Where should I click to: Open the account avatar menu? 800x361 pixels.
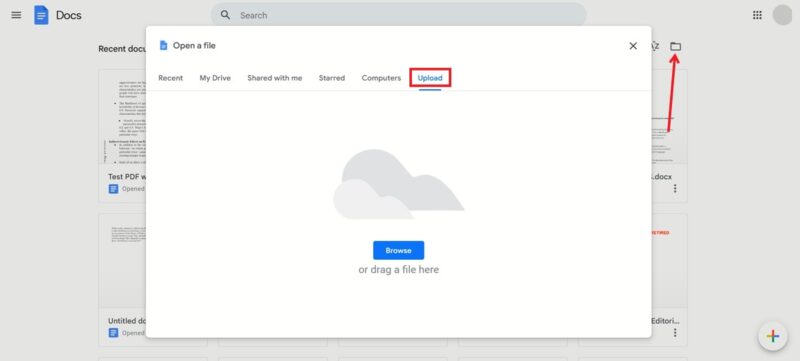782,15
